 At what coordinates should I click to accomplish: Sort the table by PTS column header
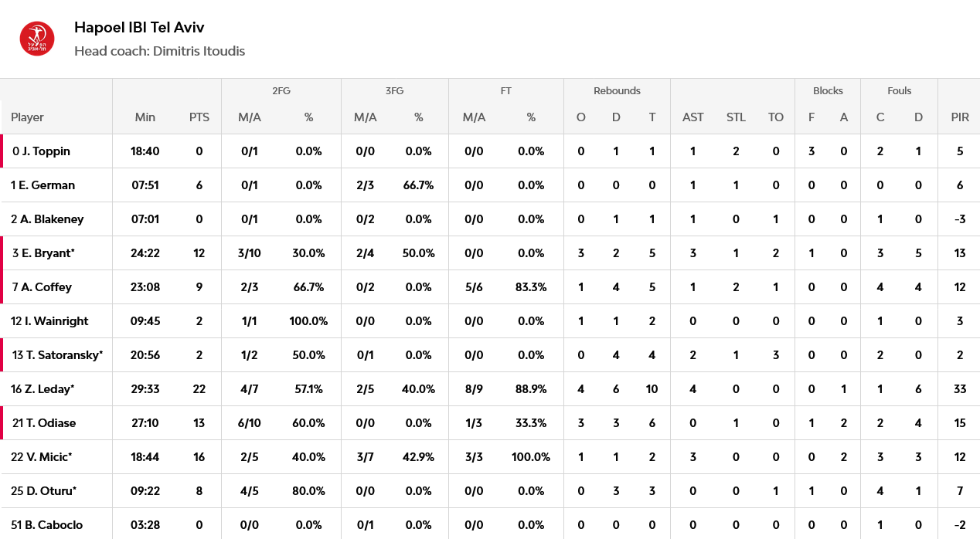click(x=199, y=117)
